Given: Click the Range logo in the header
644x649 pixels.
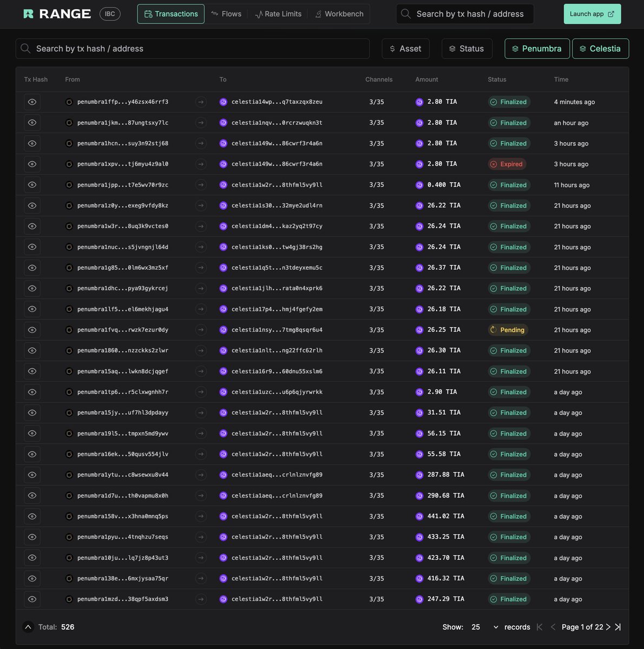Looking at the screenshot, I should pos(57,14).
